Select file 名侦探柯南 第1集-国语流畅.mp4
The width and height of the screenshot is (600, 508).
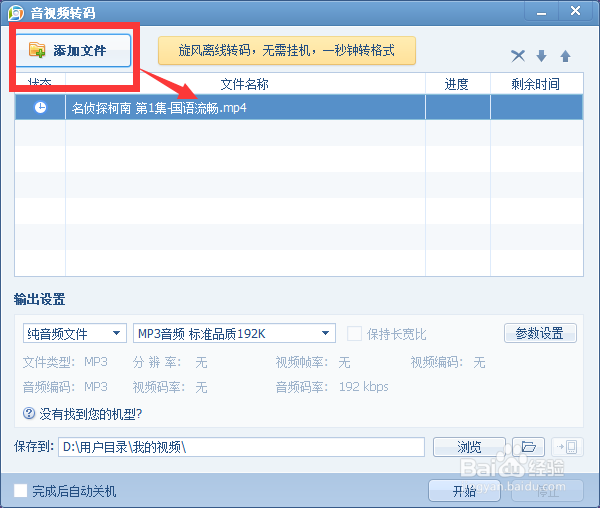pyautogui.click(x=299, y=107)
